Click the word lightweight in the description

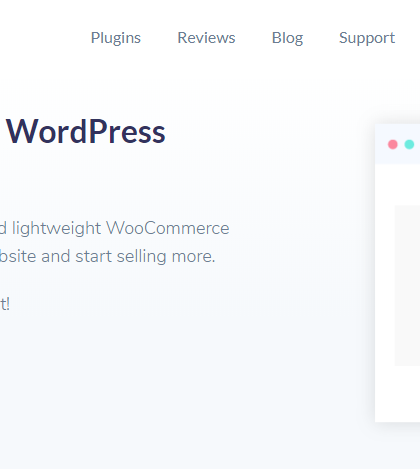pyautogui.click(x=56, y=229)
